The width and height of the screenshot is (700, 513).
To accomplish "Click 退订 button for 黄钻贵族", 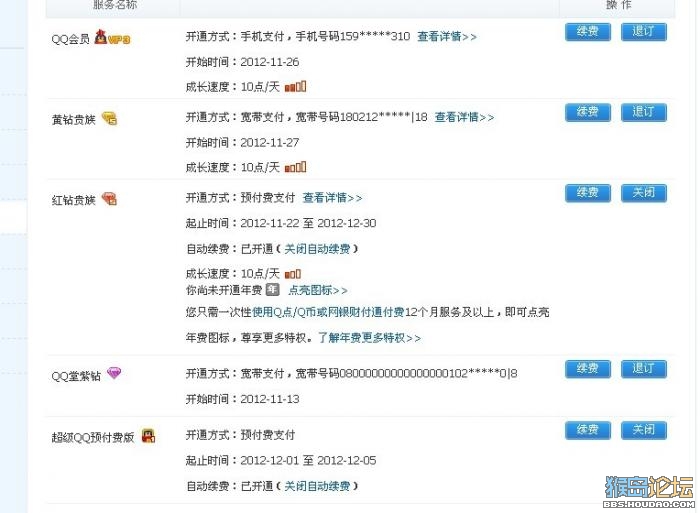I will pyautogui.click(x=644, y=112).
